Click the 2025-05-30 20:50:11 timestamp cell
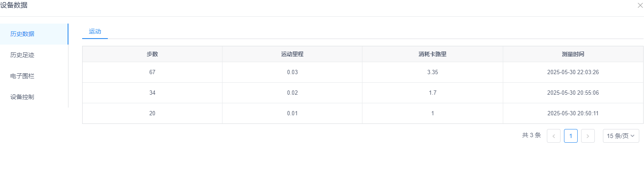 573,114
